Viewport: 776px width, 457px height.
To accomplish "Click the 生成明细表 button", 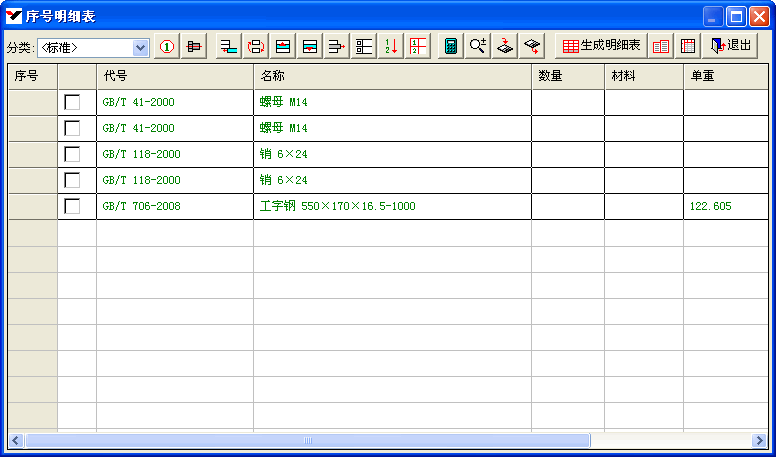I will click(600, 46).
